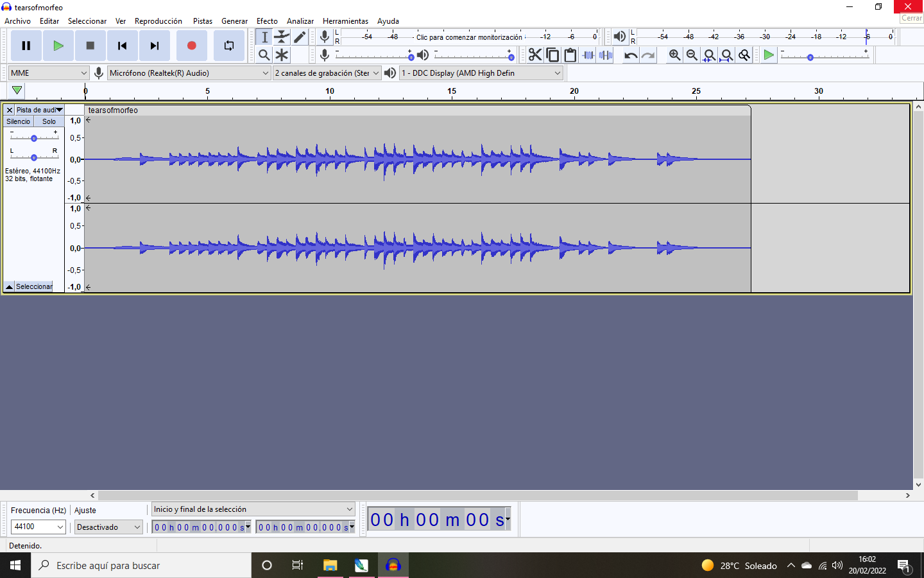Skip to the start of the project
924x578 pixels.
coord(123,46)
